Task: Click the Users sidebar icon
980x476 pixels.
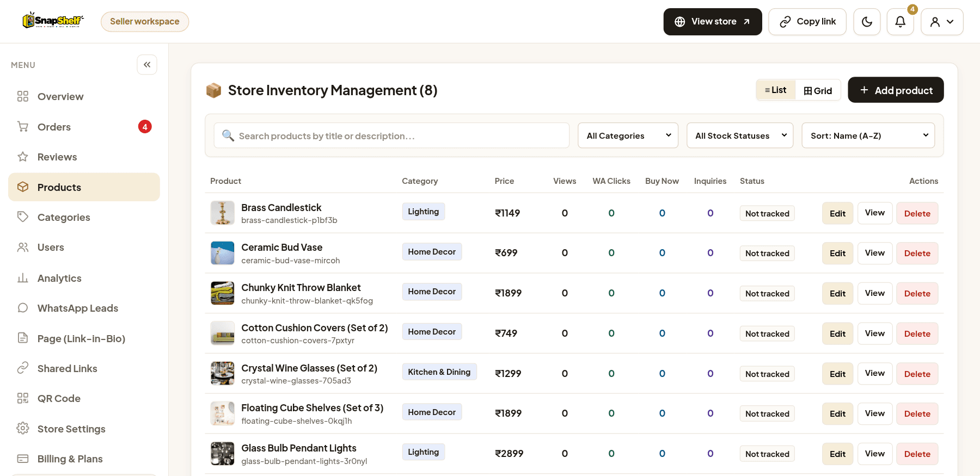Action: [23, 248]
